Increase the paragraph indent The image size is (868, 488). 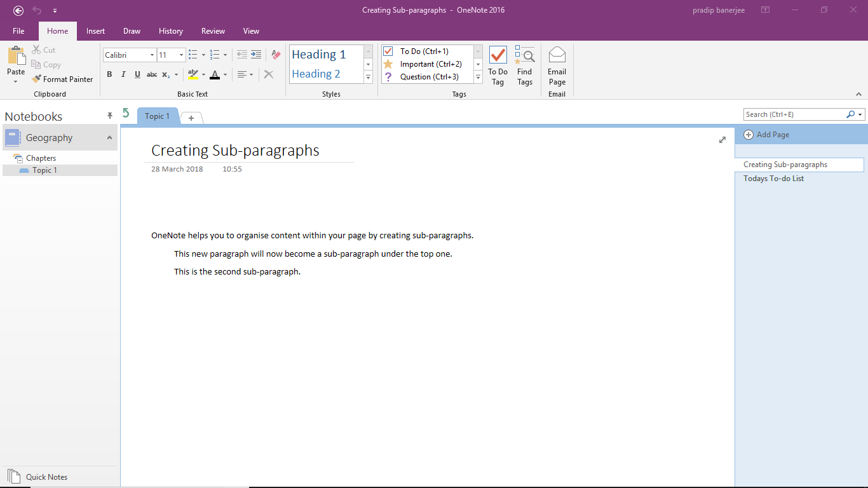(255, 55)
